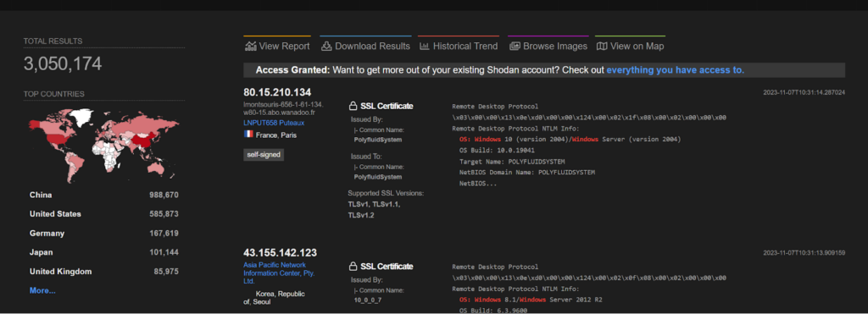
Task: Click the Access Granted banner label
Action: pos(292,70)
